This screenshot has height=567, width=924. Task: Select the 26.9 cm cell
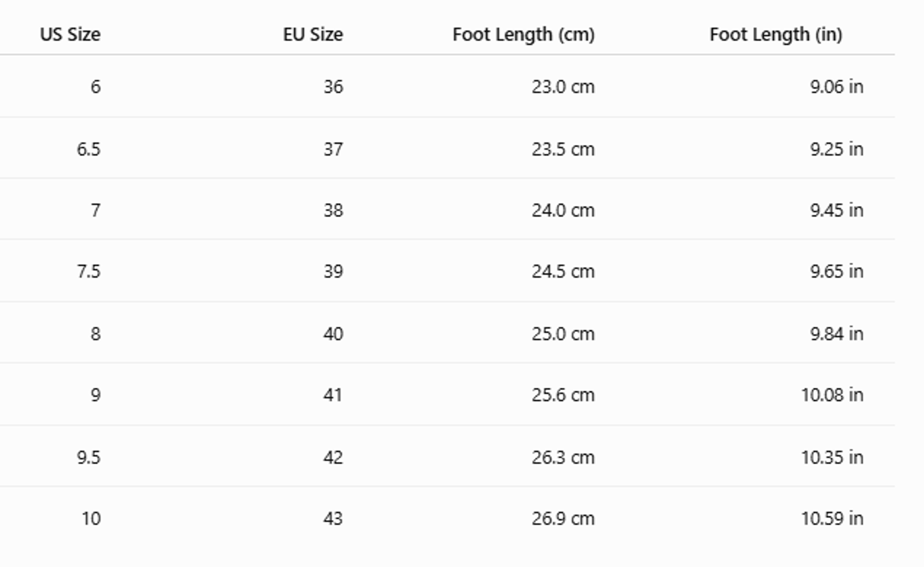coord(563,519)
